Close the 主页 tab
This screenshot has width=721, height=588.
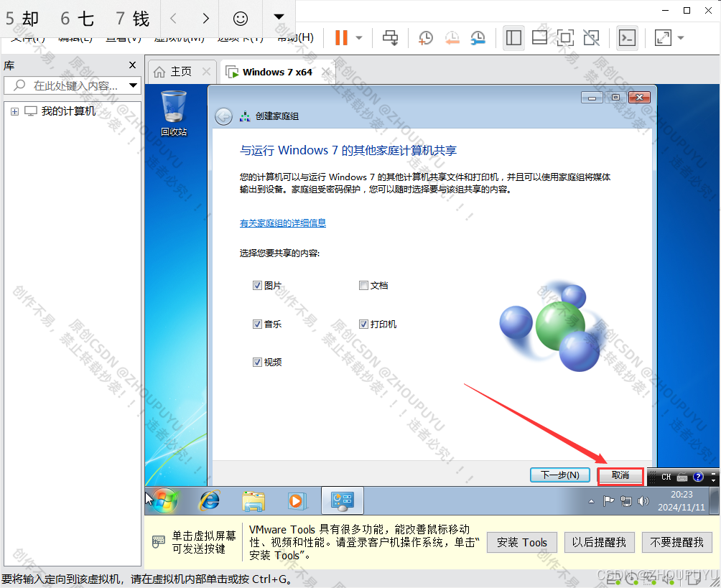coord(206,72)
